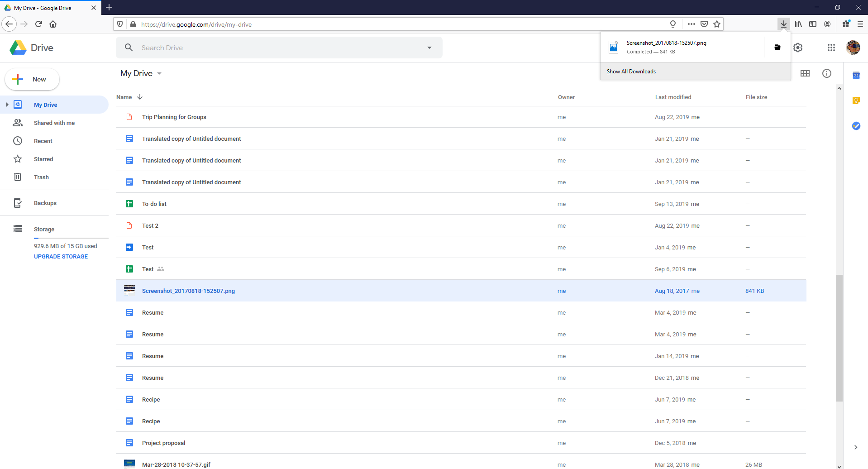Viewport: 868px width, 469px height.
Task: Open Google Tasks in side panel
Action: point(856,126)
